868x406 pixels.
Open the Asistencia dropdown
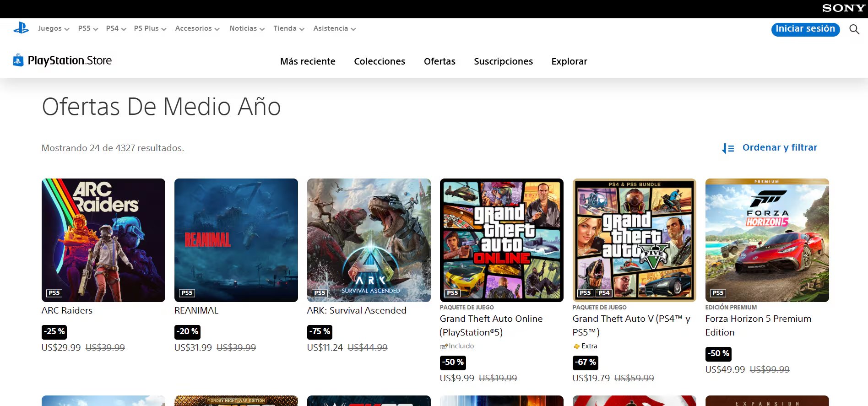click(335, 28)
